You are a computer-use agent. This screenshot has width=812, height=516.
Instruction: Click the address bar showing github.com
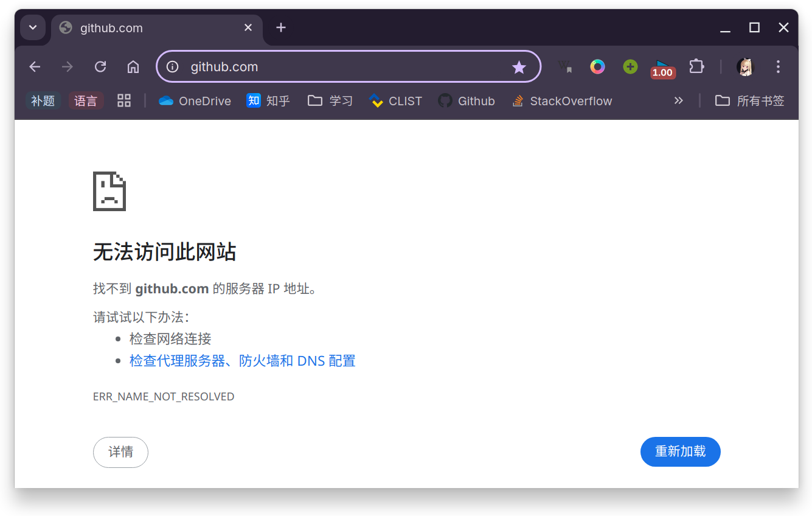pos(348,67)
